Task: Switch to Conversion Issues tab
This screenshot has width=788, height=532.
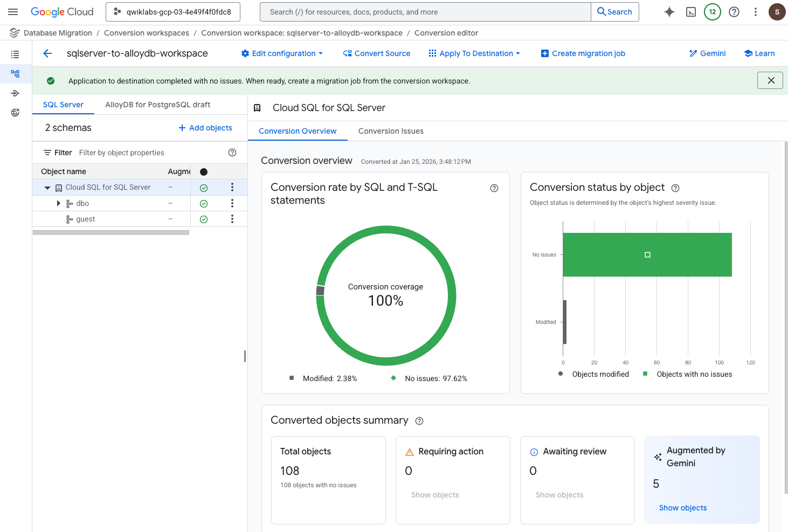Action: coord(391,131)
